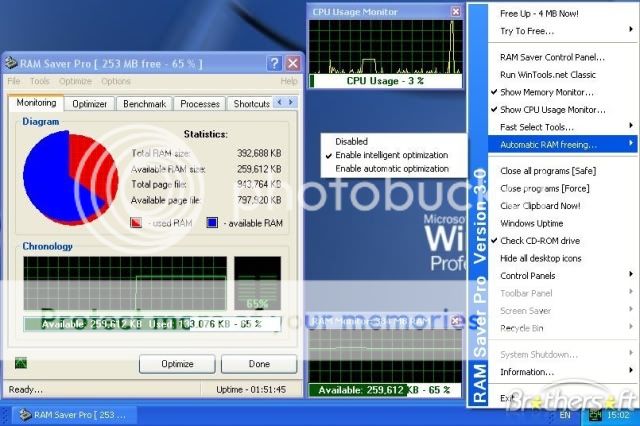Choose the Disabled optimization option

[x=352, y=142]
